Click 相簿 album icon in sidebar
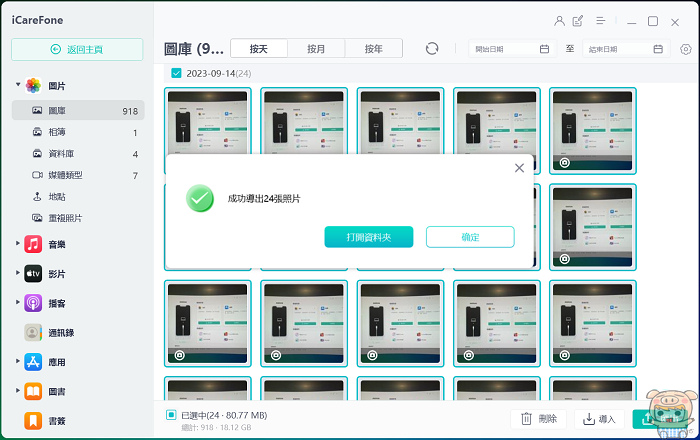700x440 pixels. (38, 132)
